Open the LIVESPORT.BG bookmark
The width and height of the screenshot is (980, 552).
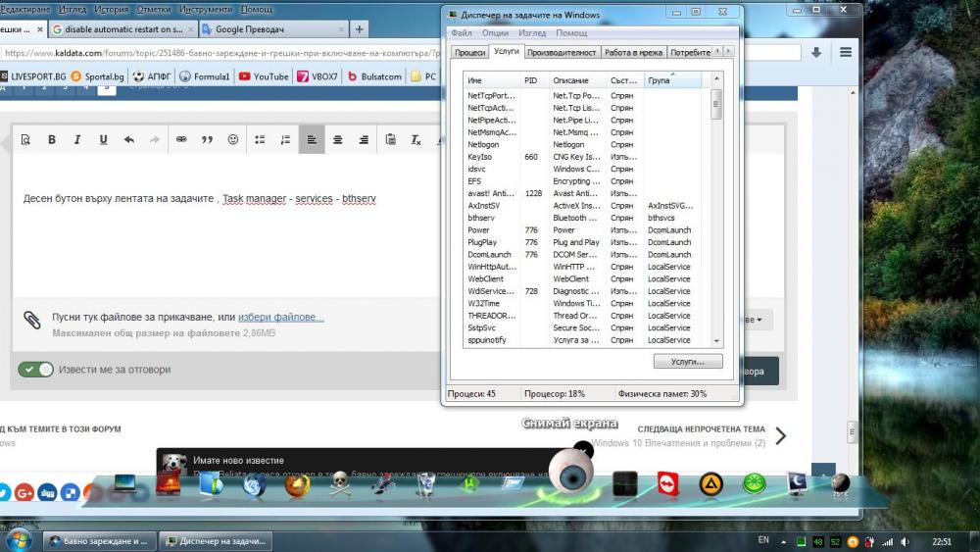pos(33,76)
